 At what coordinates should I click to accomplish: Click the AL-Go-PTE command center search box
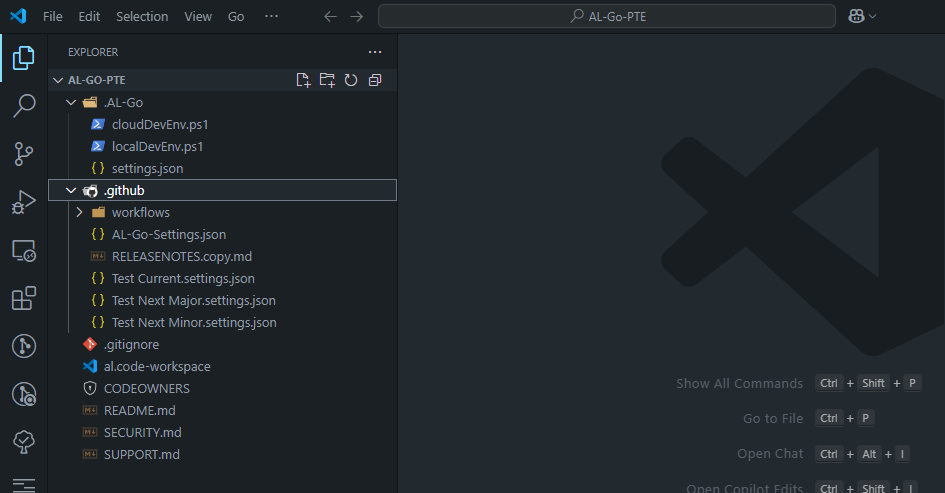pos(607,16)
